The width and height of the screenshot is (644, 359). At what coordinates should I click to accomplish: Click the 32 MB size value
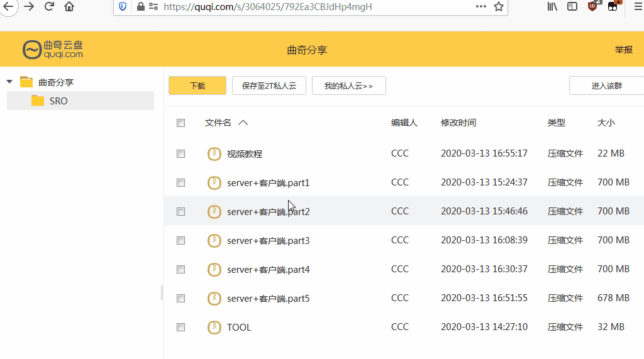pos(611,326)
